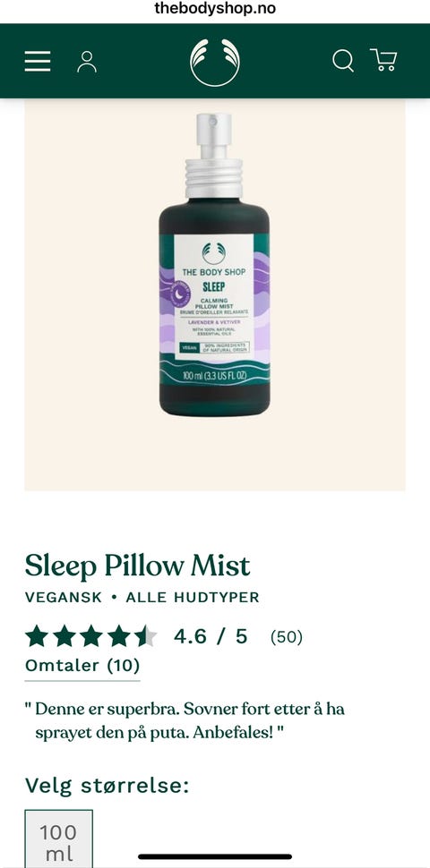Click the half-filled fifth rating star
This screenshot has width=430, height=868.
coord(145,636)
